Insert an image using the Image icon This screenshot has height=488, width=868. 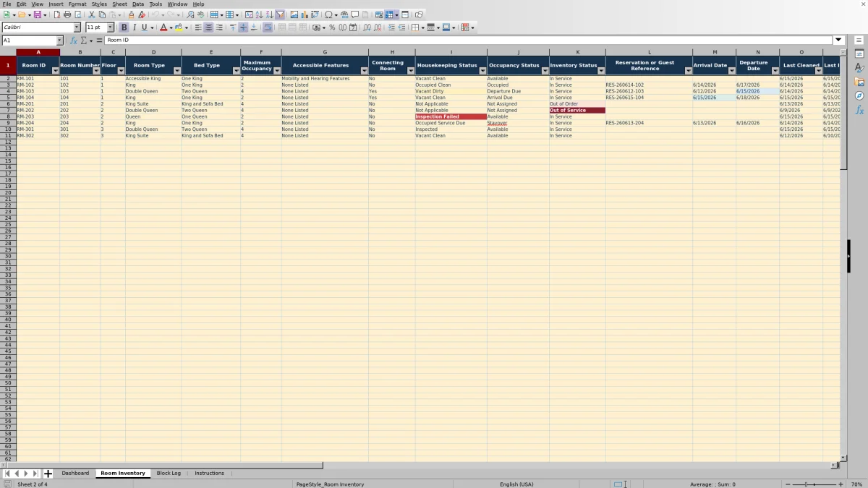[294, 14]
